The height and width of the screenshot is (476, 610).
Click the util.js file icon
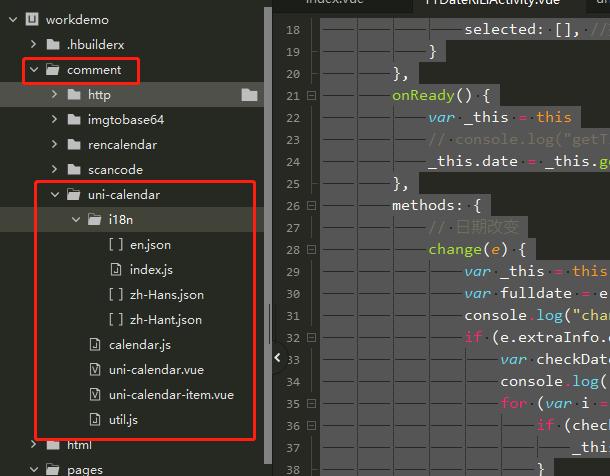(95, 420)
